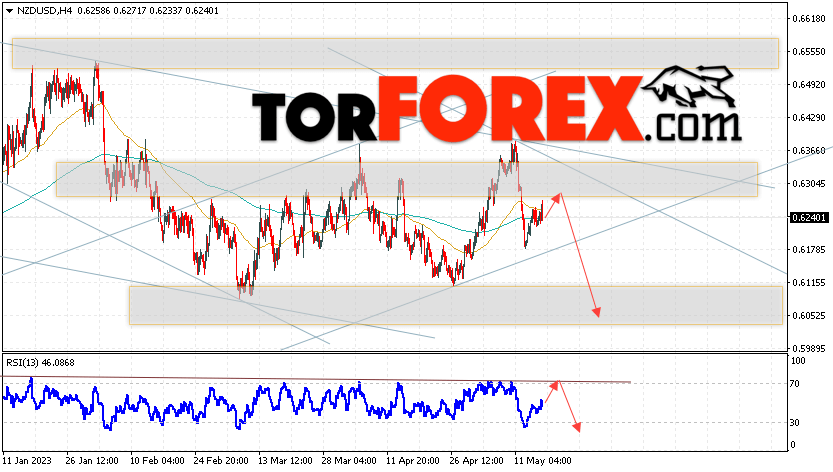
Task: Click the 11 Apr 20:00 time label
Action: coord(413,461)
